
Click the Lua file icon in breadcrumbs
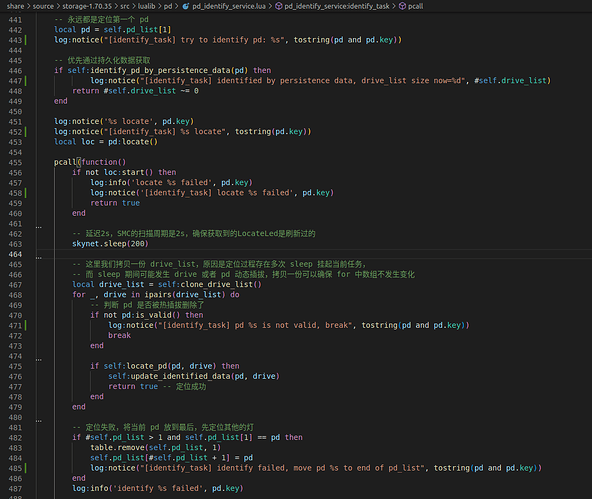coord(186,6)
